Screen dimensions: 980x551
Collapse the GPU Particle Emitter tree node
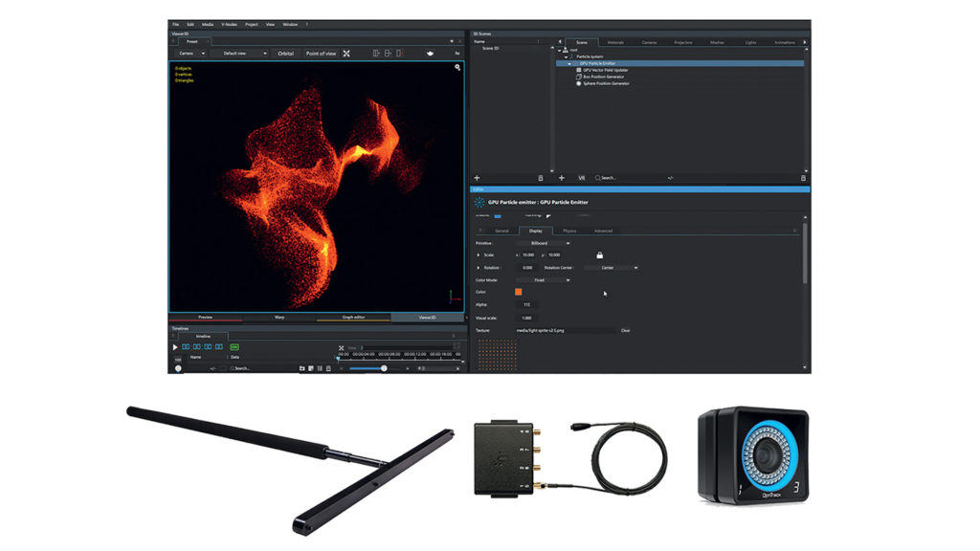click(x=568, y=63)
